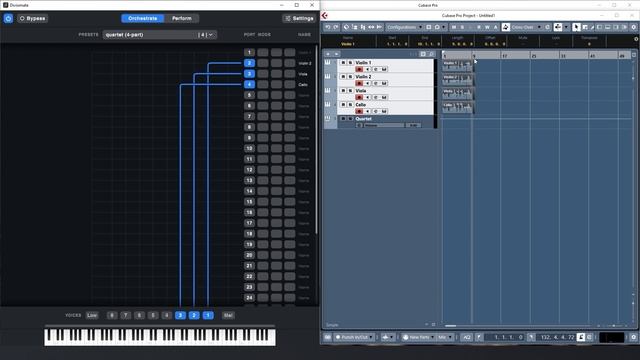640x360 pixels.
Task: Click the Violin 1 MIDI clip
Action: (x=457, y=66)
